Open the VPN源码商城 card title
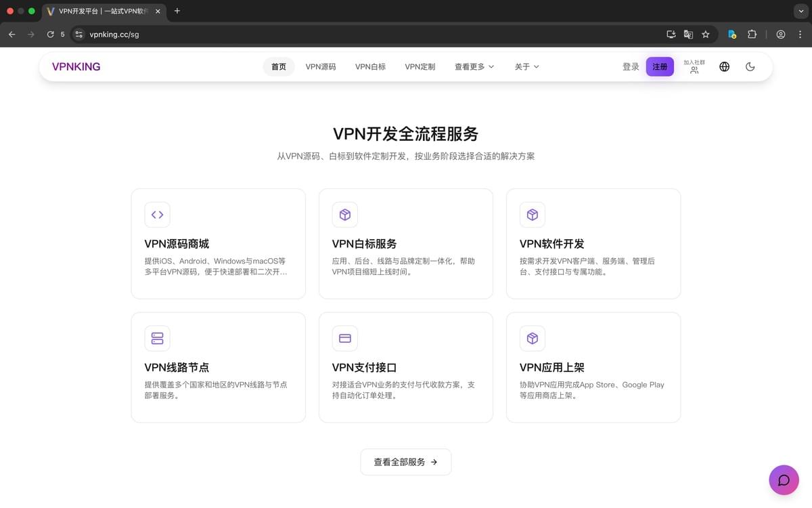 [x=177, y=244]
